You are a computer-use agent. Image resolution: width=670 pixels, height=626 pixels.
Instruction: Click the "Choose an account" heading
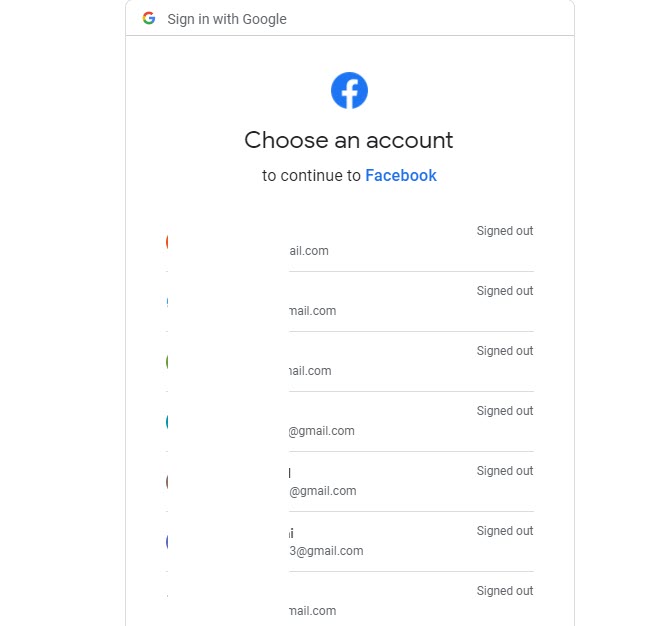point(349,140)
